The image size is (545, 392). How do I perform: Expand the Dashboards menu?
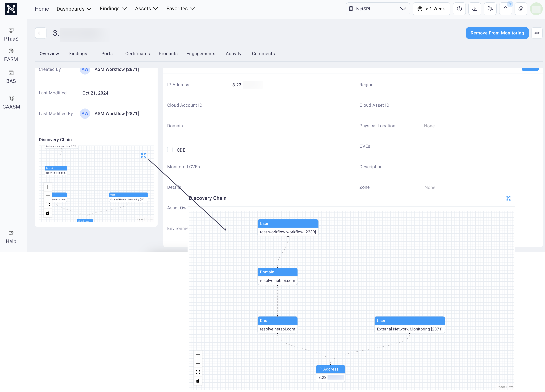coord(74,9)
